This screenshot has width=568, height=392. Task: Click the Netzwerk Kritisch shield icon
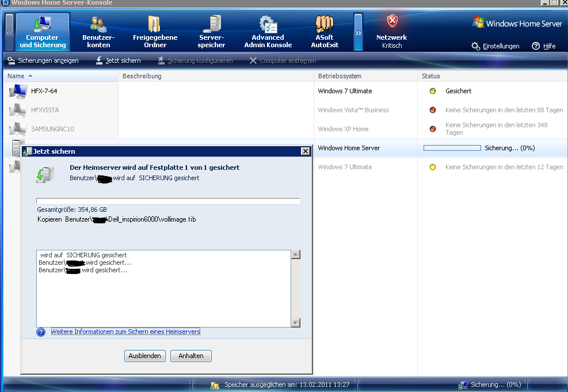[392, 21]
